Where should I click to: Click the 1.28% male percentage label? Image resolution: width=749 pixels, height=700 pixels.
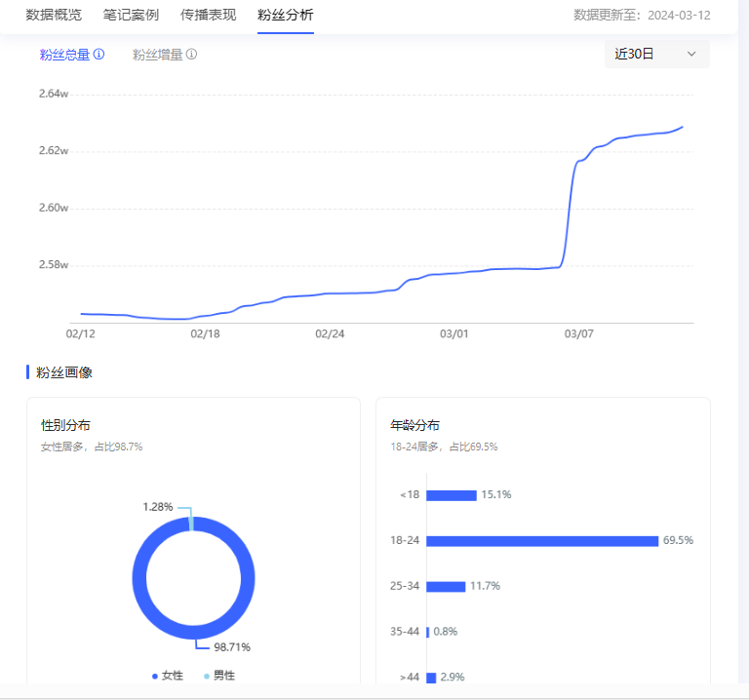point(157,507)
